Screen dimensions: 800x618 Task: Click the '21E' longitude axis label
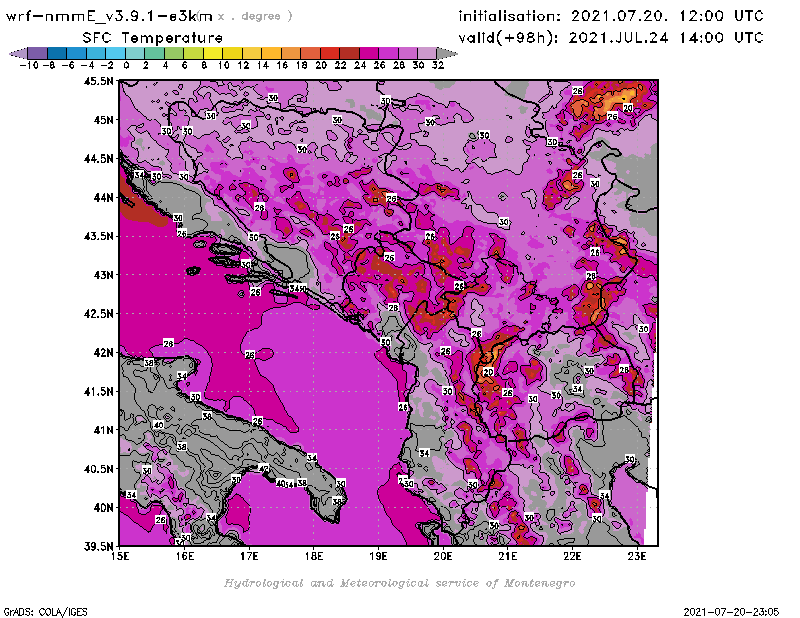pyautogui.click(x=508, y=556)
